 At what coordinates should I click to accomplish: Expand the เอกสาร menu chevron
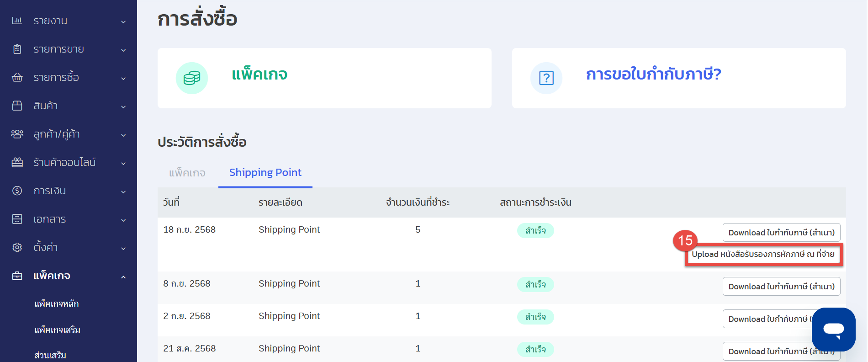point(123,220)
